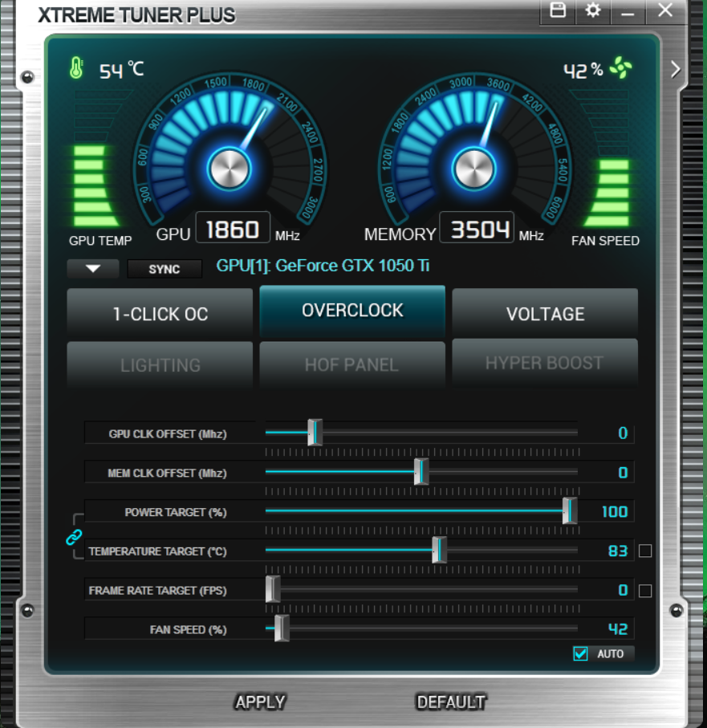Enable the frame rate target checkbox
707x728 pixels.
pos(645,591)
